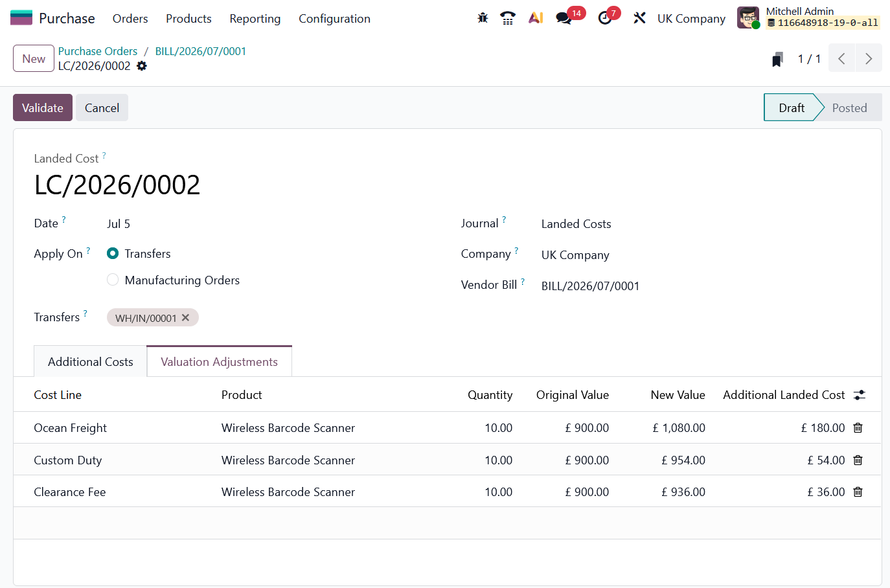This screenshot has height=588, width=890.
Task: Open Mitchell Admin user menu
Action: tap(808, 17)
